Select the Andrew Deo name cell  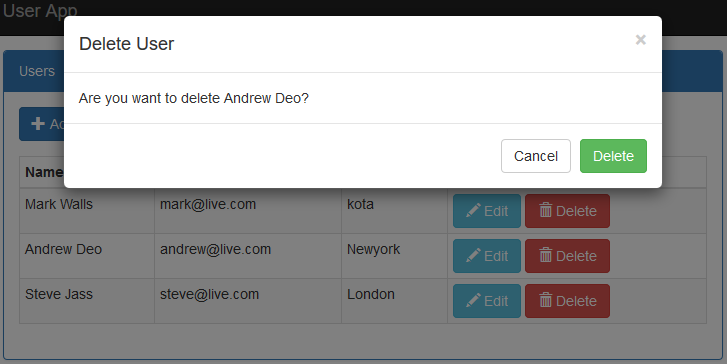pyautogui.click(x=87, y=256)
